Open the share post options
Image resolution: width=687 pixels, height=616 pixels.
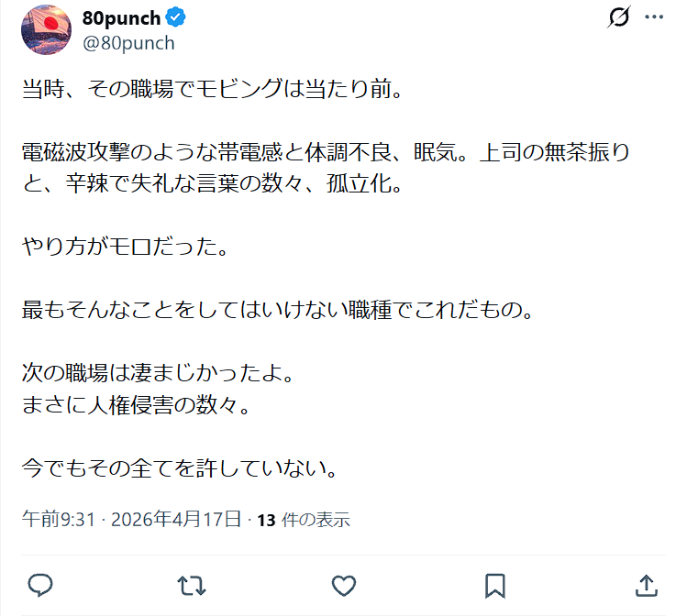pos(646,584)
